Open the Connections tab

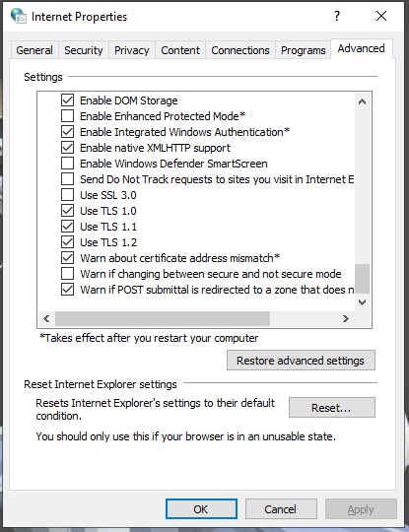pyautogui.click(x=240, y=50)
